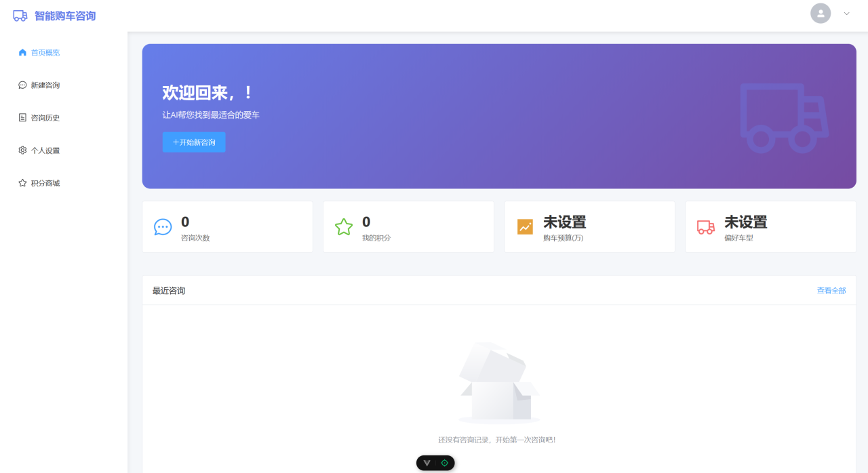The image size is (868, 473).
Task: Click the 购车预算(万) label
Action: click(563, 238)
